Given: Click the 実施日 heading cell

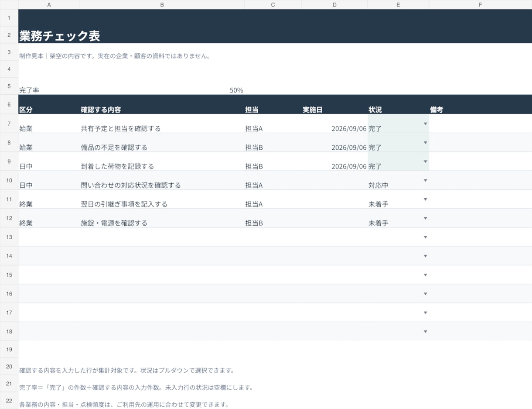Looking at the screenshot, I should click(x=334, y=104).
